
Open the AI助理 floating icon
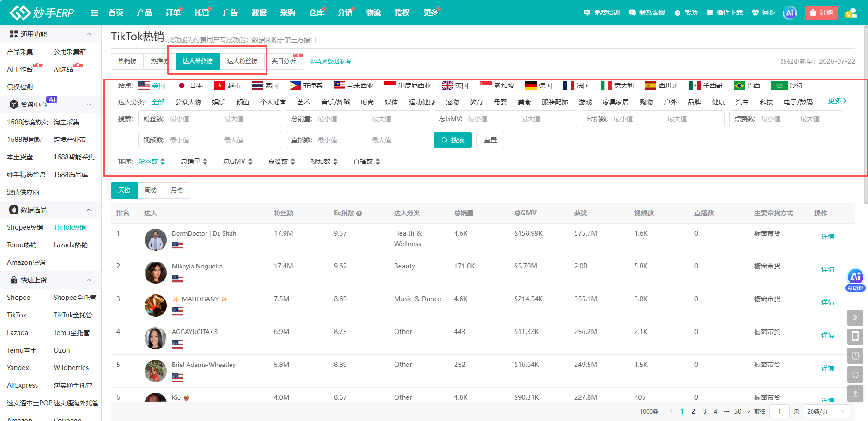855,280
